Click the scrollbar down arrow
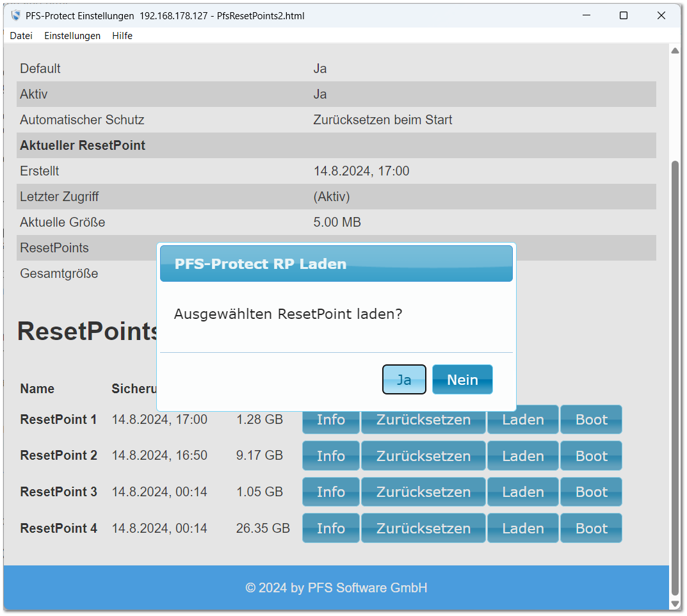Screen dimensions: 687x616 675,604
